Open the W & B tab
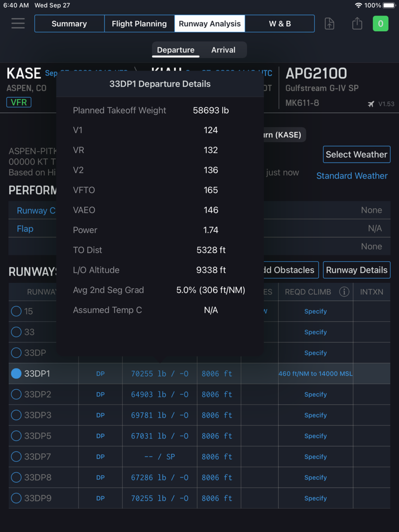 pyautogui.click(x=280, y=23)
